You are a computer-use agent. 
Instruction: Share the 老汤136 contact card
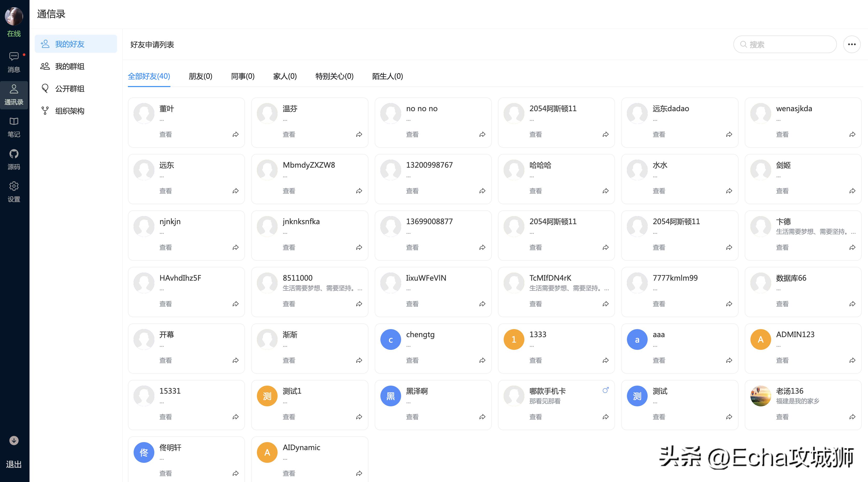[x=852, y=417]
